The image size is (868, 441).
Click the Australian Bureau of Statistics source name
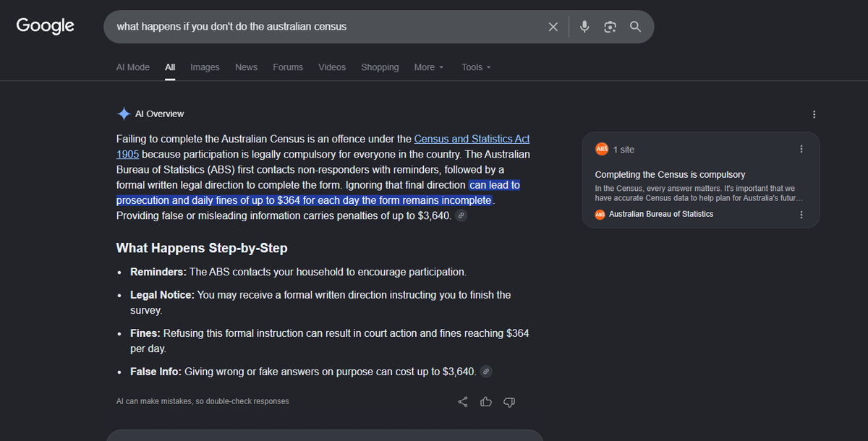point(661,215)
